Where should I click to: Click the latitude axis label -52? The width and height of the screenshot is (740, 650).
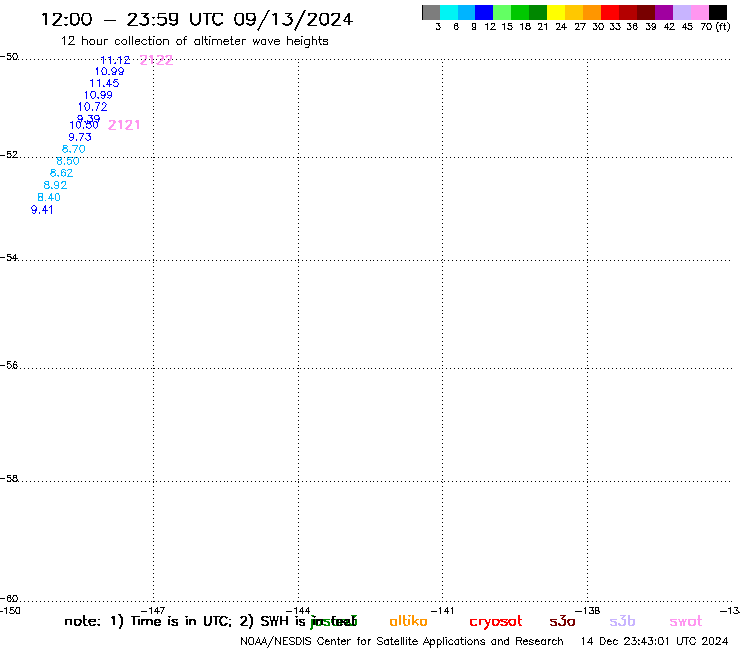click(x=9, y=155)
